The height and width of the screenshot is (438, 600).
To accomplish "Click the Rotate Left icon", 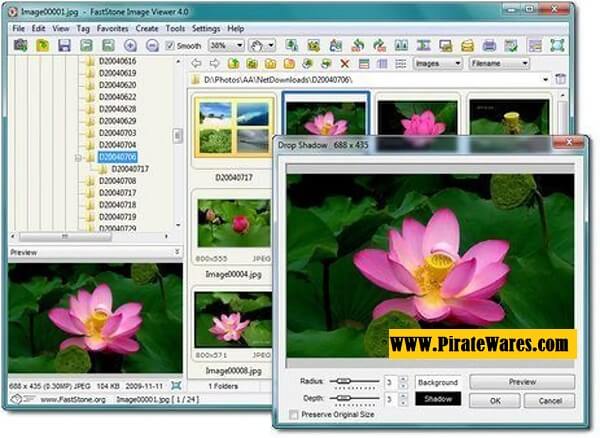I will pyautogui.click(x=357, y=46).
